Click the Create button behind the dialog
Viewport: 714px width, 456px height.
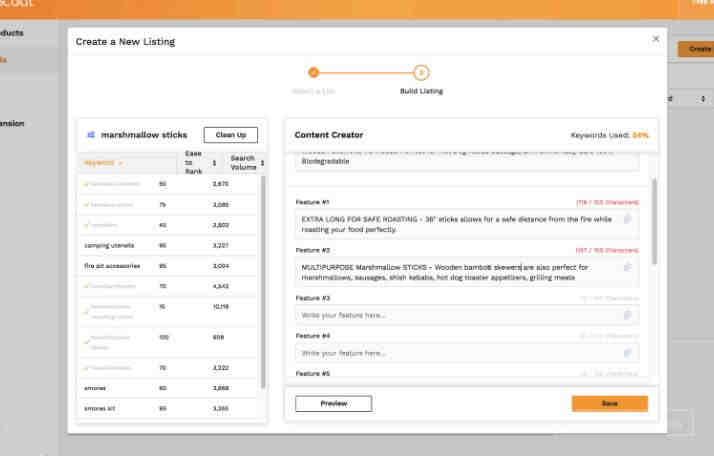[697, 49]
